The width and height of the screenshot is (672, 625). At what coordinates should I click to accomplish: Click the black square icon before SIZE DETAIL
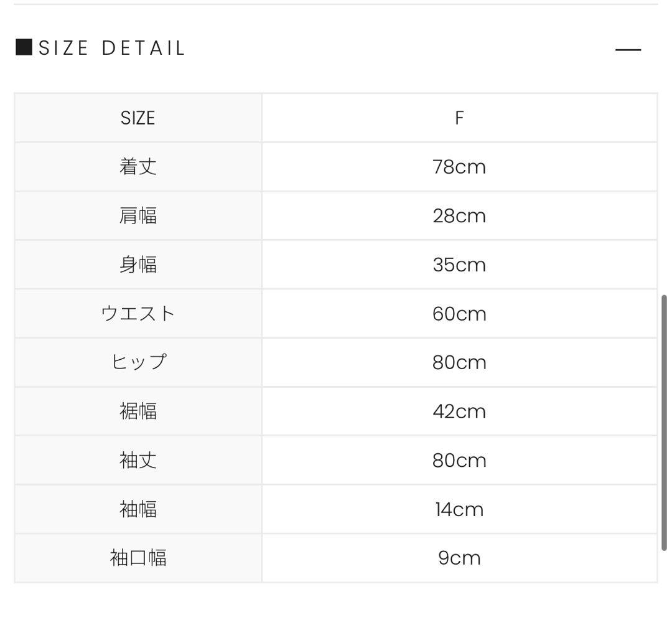pyautogui.click(x=25, y=47)
